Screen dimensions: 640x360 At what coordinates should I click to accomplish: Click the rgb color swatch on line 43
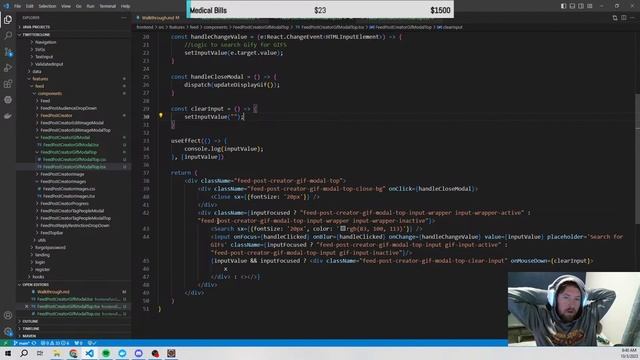pos(343,229)
